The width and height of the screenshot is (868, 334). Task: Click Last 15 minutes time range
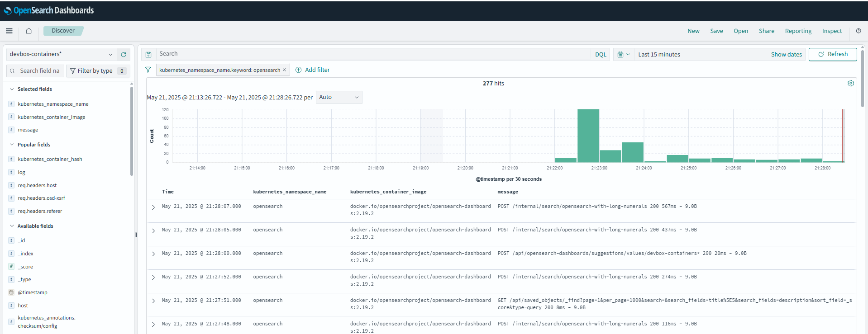(659, 54)
